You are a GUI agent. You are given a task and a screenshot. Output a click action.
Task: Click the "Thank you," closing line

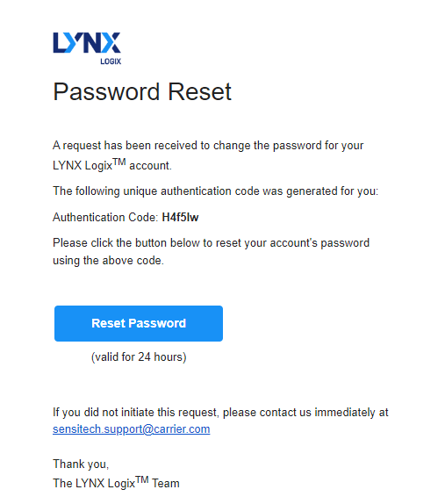pyautogui.click(x=81, y=464)
